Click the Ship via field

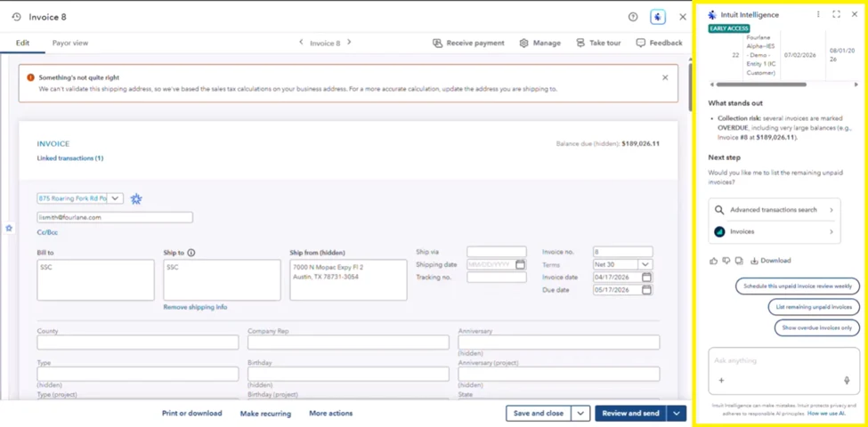point(497,252)
